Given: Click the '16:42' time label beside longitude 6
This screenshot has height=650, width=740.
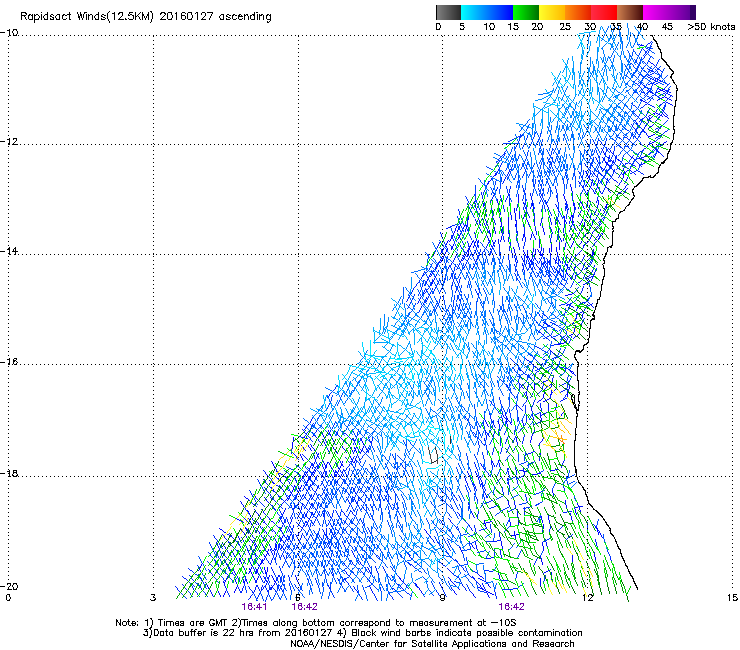Looking at the screenshot, I should 304,607.
